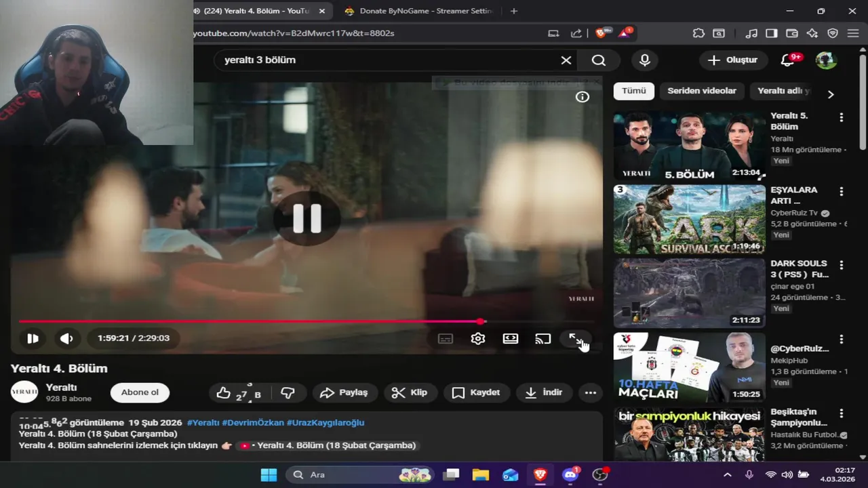Viewport: 868px width, 488px height.
Task: Dislike the video with thumbs down
Action: [288, 392]
